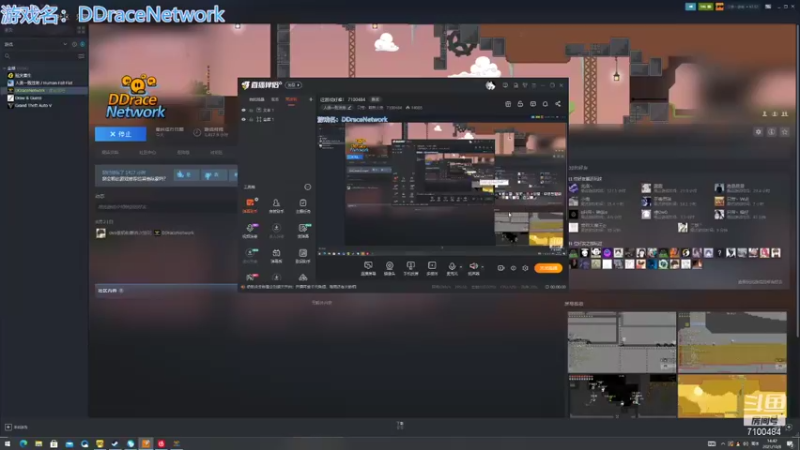800x450 pixels.
Task: Click copy button next to room number 7100484
Action: (375, 99)
